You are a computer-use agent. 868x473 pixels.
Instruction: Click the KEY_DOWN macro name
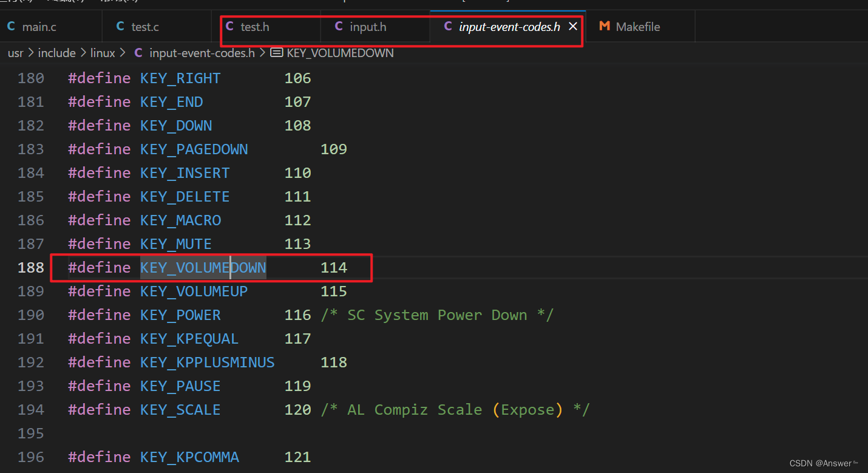coord(176,126)
